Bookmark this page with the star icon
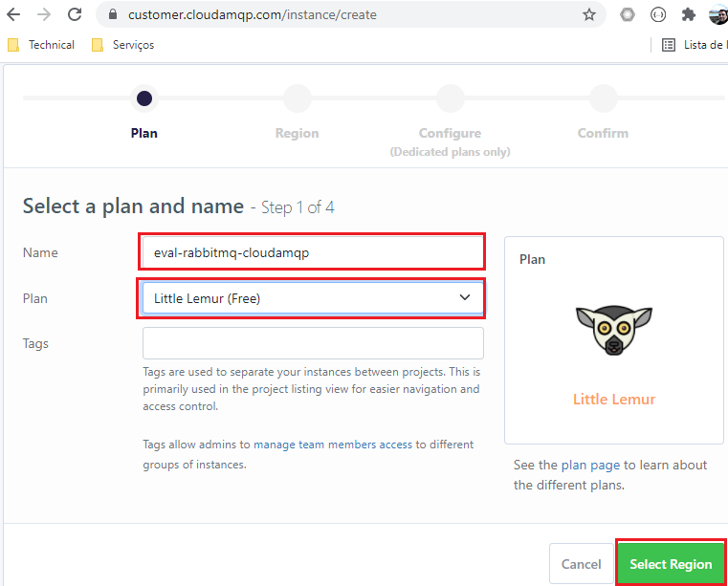 [x=589, y=15]
